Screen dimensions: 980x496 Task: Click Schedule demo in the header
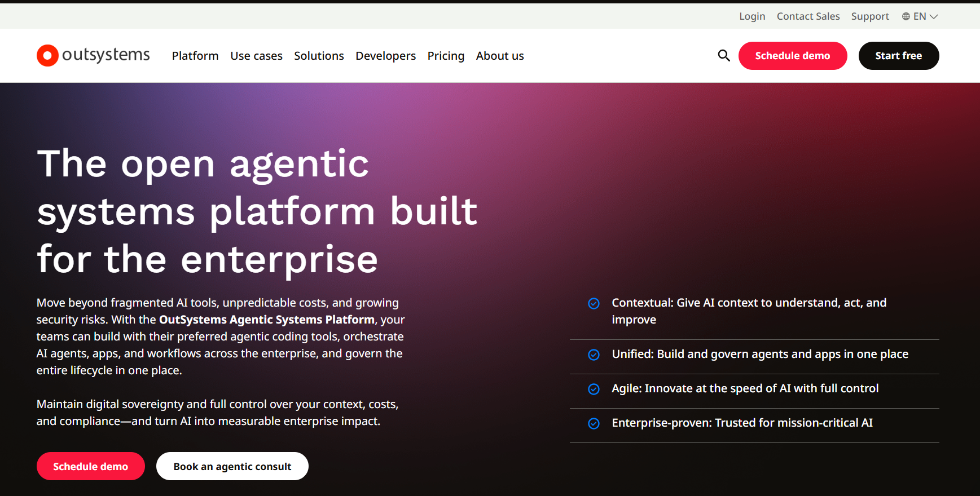pos(793,56)
